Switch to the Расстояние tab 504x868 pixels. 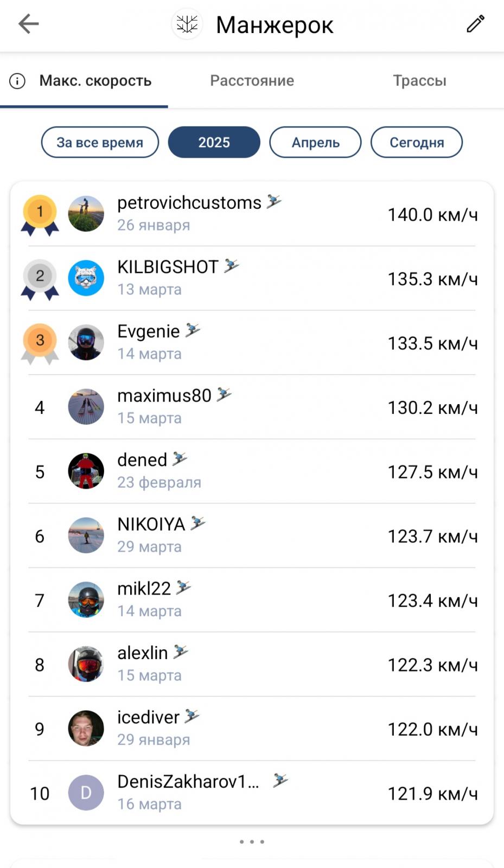252,81
